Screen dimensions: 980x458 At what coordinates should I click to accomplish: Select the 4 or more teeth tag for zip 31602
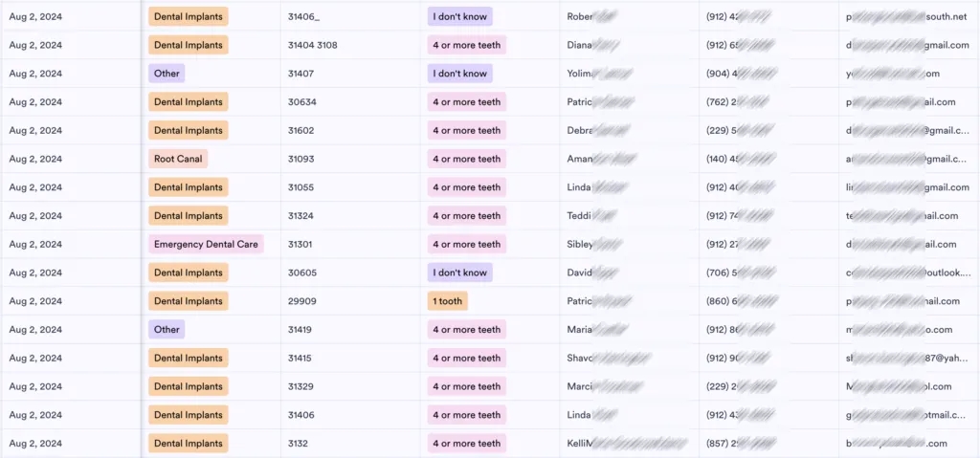point(467,131)
